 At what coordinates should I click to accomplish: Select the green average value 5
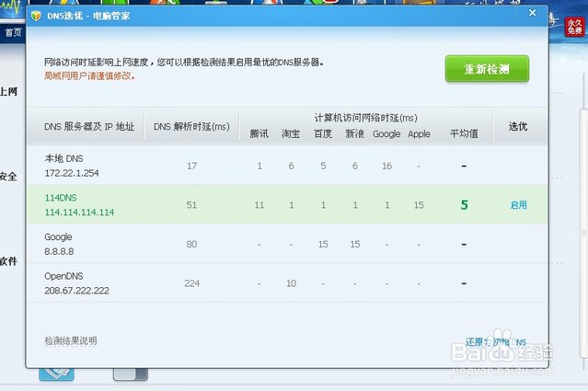465,205
